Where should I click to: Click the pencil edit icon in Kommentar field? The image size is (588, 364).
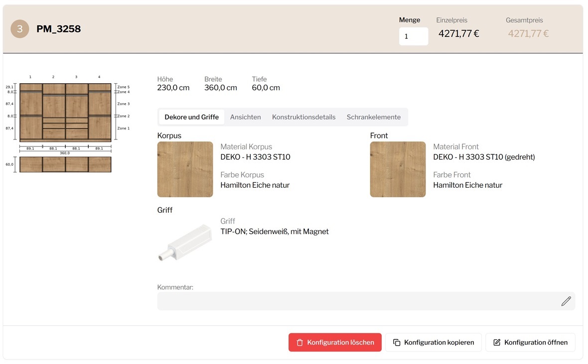pos(566,301)
